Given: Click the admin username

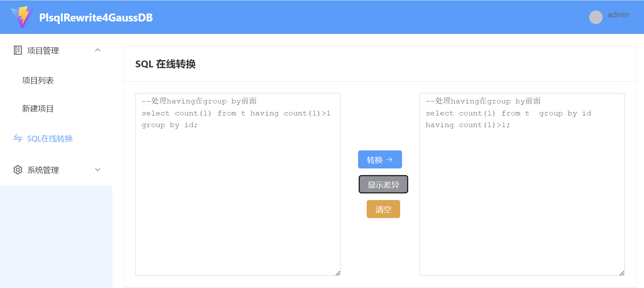Looking at the screenshot, I should [618, 15].
